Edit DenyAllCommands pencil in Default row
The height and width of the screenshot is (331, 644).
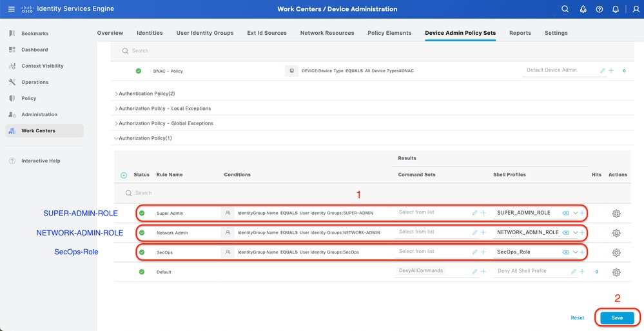pyautogui.click(x=475, y=272)
